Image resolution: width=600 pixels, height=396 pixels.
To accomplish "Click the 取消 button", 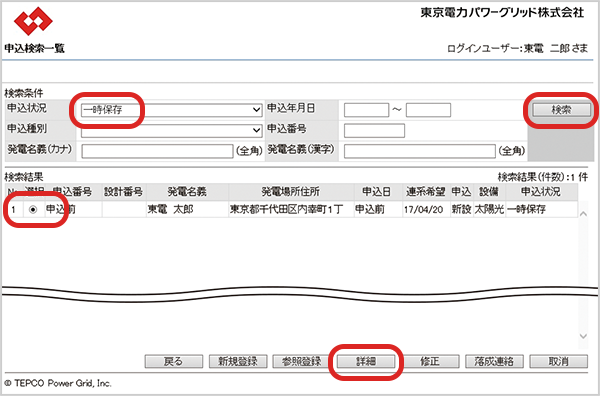I will coord(558,361).
